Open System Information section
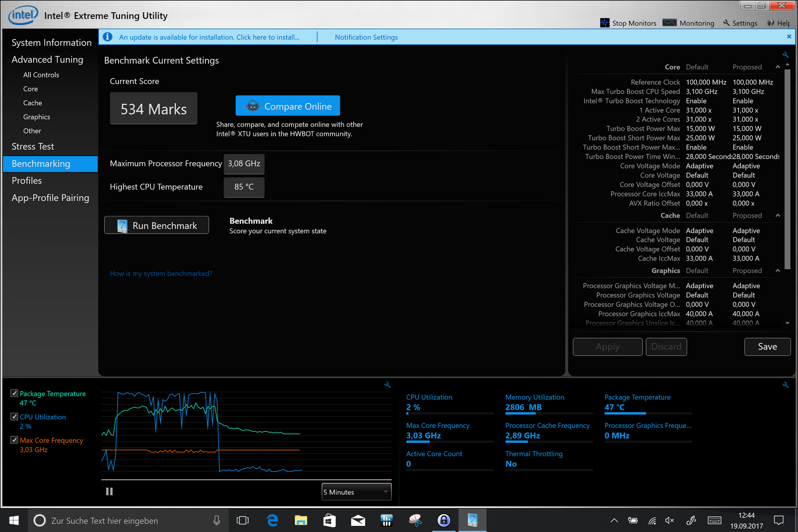 [51, 43]
